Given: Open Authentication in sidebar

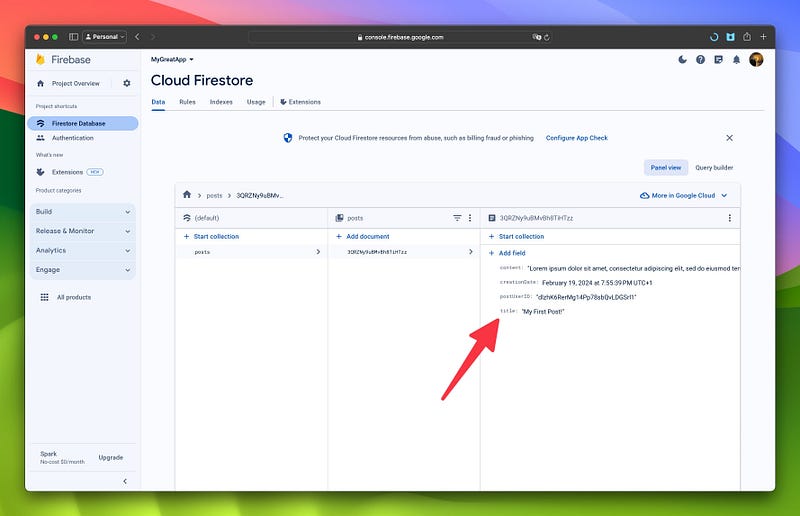Looking at the screenshot, I should (x=72, y=138).
